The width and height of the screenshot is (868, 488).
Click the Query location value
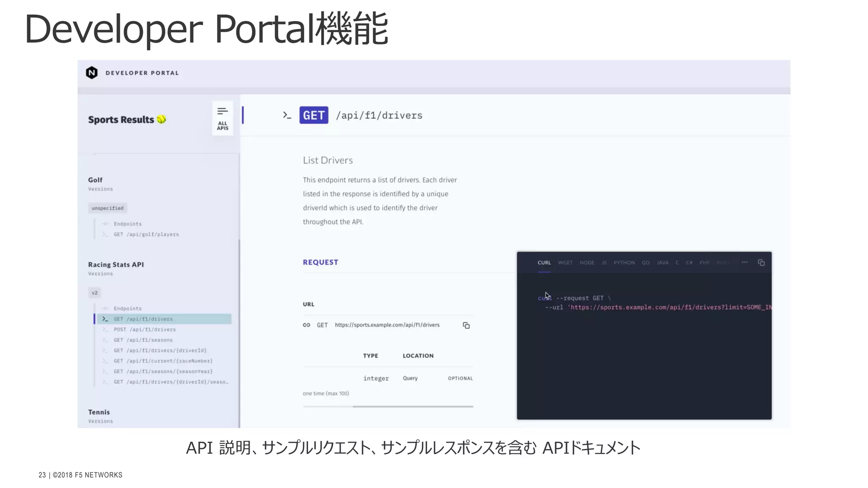coord(410,378)
